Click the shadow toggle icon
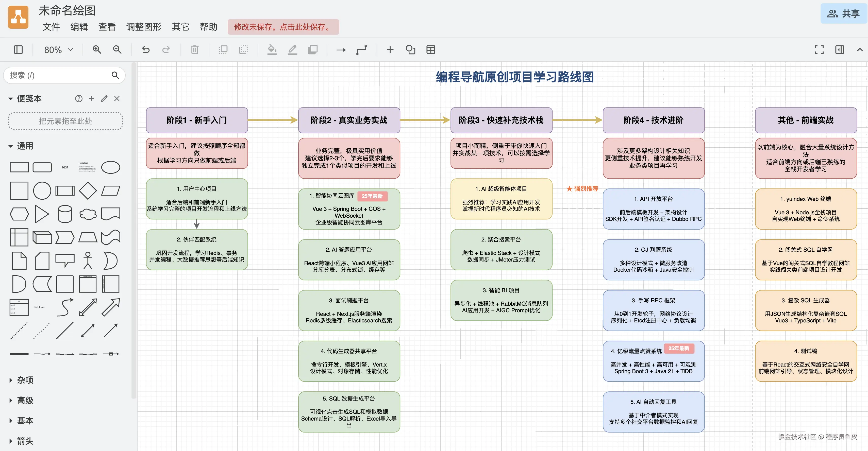This screenshot has height=451, width=868. tap(313, 49)
